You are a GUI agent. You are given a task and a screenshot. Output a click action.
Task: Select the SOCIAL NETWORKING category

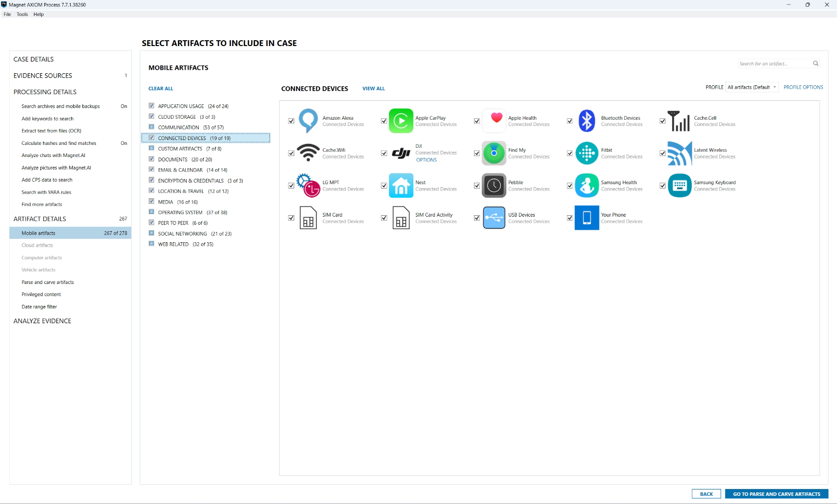click(x=195, y=234)
